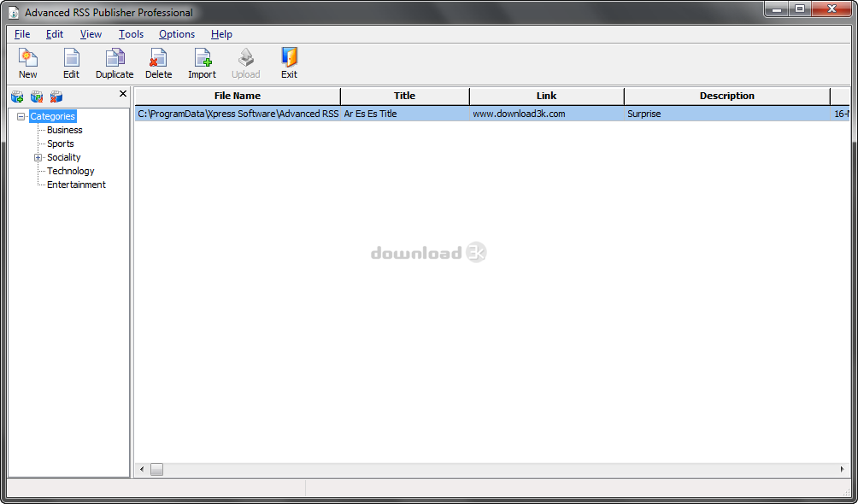Click the 'Surprise' description cell
This screenshot has height=504, width=858.
(727, 114)
